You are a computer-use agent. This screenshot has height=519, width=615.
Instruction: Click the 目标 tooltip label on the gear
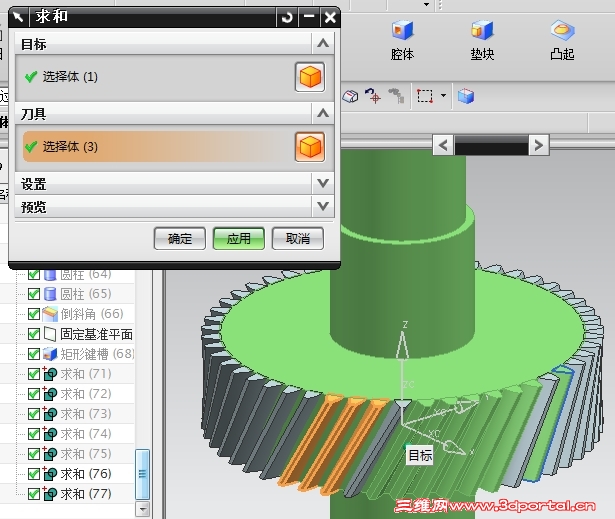click(420, 455)
